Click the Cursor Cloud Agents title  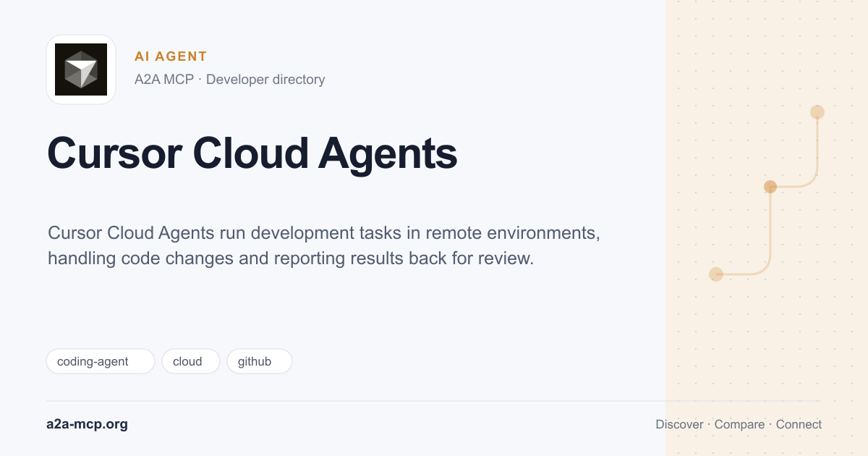(252, 153)
